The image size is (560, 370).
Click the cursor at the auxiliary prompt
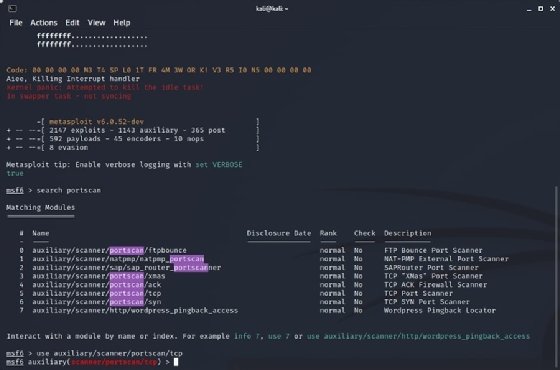[176, 362]
